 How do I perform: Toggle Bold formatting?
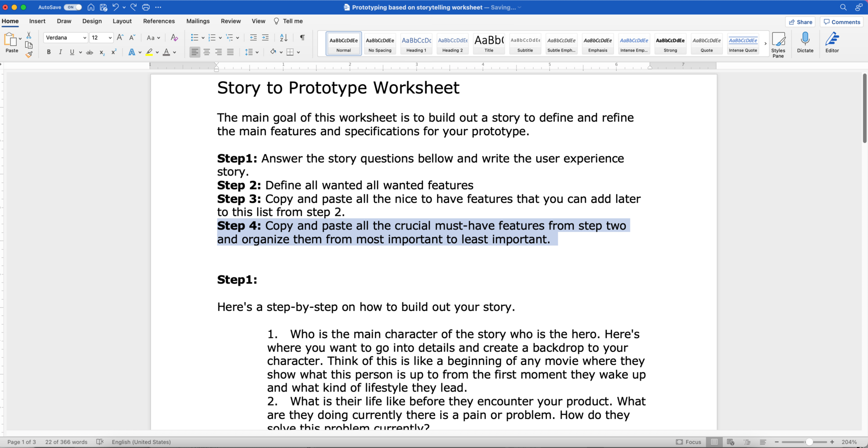pyautogui.click(x=49, y=52)
